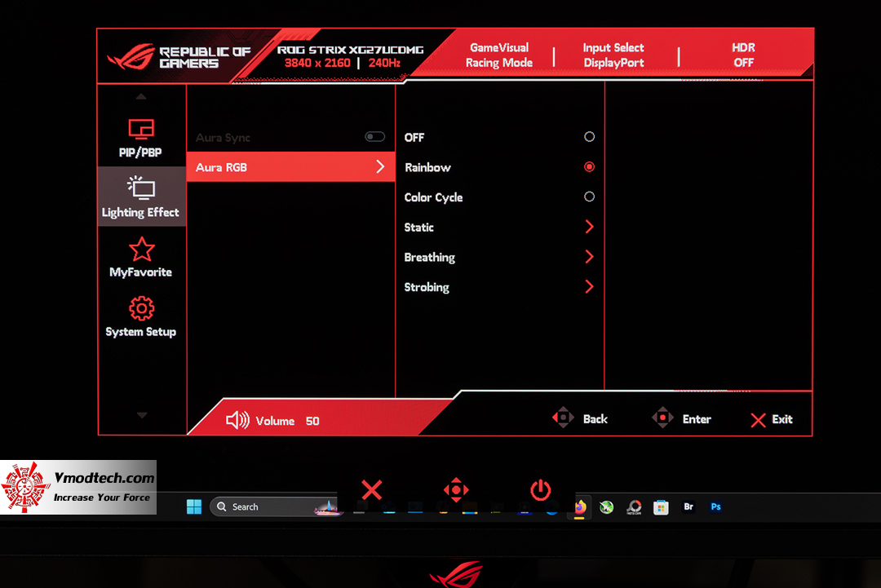Click the Exit label in footer

[782, 419]
